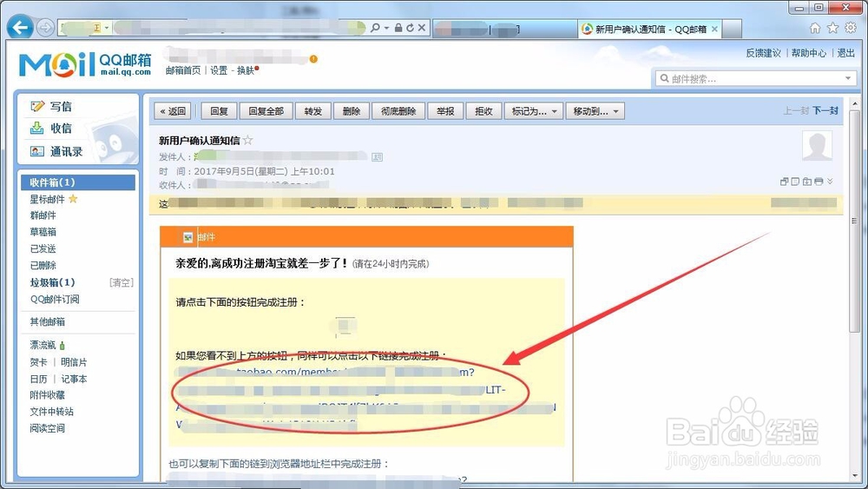Click the address bar search magnifier icon
Screen dimensions: 868x489
click(375, 27)
